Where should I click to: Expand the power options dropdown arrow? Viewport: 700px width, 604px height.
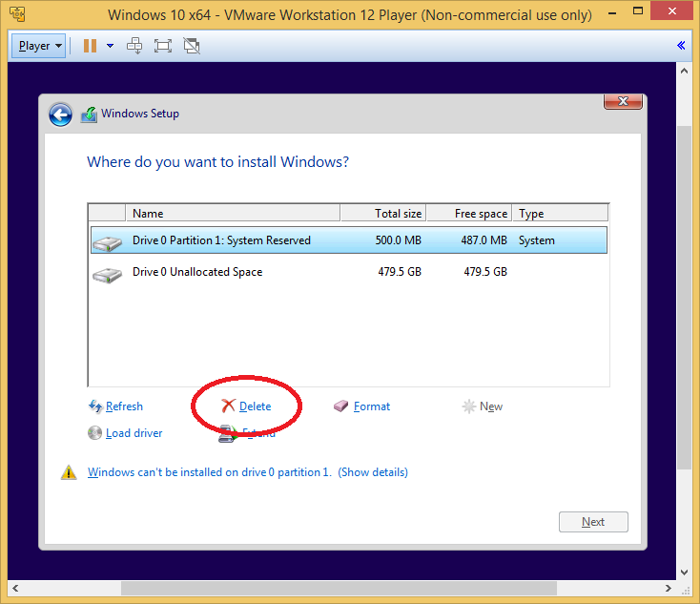[110, 46]
